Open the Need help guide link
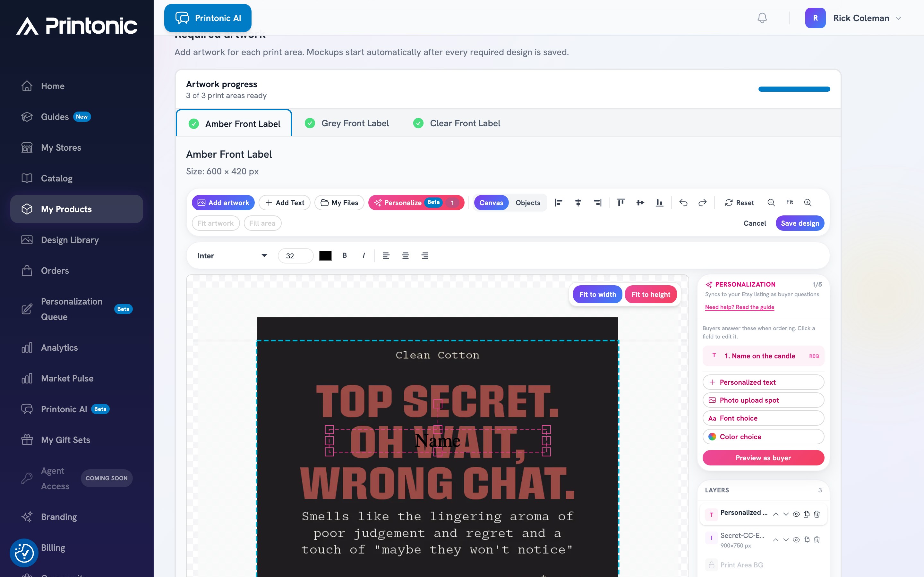 [x=740, y=307]
